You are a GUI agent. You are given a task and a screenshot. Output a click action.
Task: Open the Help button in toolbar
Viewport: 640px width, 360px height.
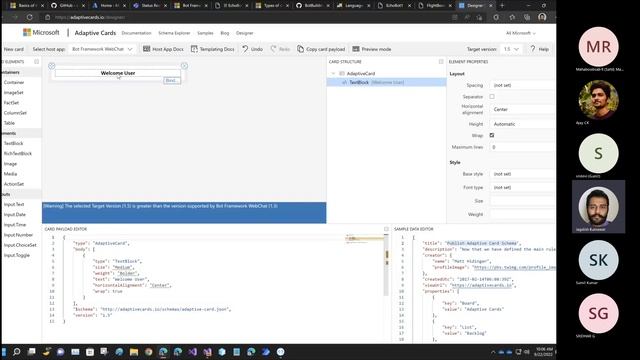click(539, 49)
